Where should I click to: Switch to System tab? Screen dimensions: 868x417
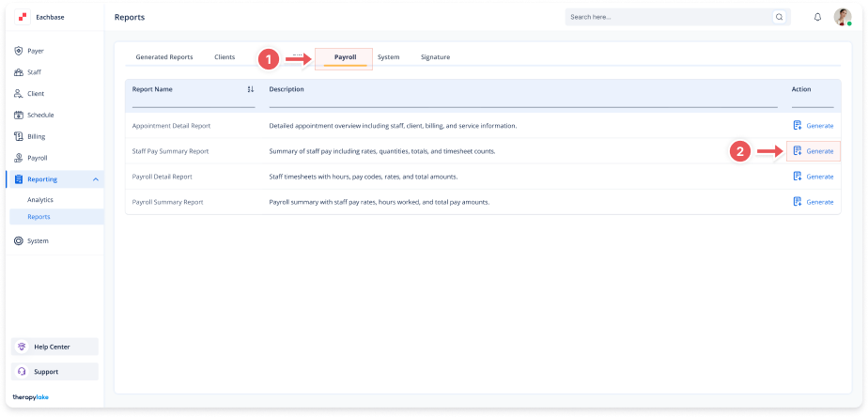pos(389,57)
